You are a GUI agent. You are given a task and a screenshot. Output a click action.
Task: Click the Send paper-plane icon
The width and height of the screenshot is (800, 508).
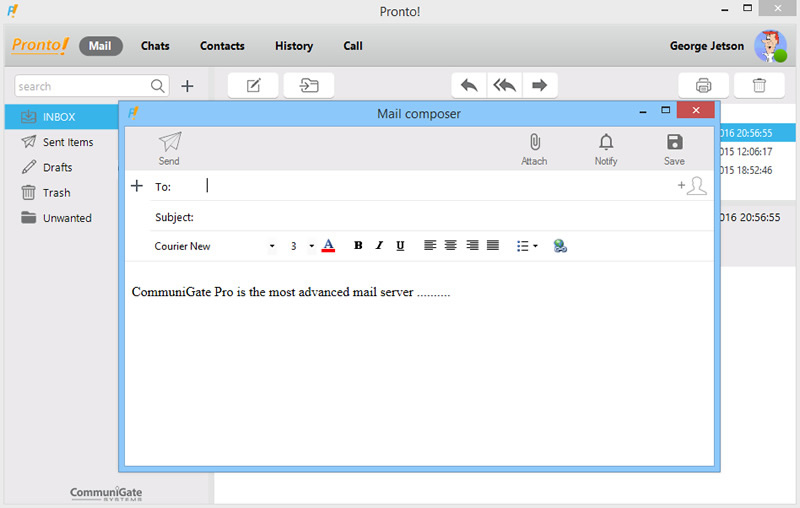[169, 142]
